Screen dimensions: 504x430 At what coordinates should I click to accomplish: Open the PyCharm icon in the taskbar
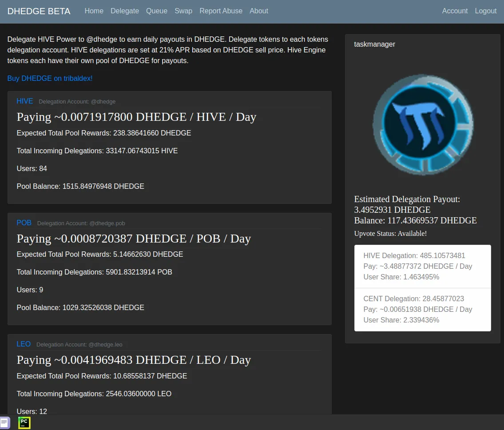click(x=24, y=422)
